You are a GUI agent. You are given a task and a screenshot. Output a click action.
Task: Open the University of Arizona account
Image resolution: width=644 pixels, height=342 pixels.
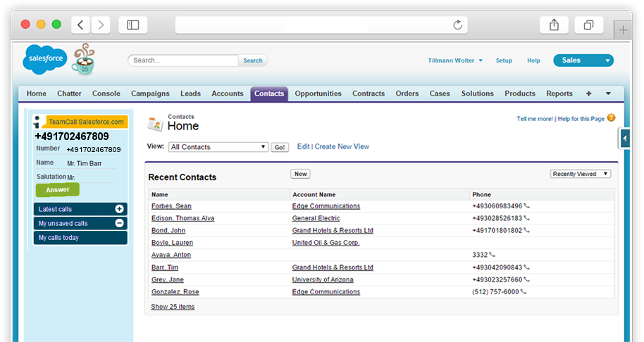pos(323,279)
